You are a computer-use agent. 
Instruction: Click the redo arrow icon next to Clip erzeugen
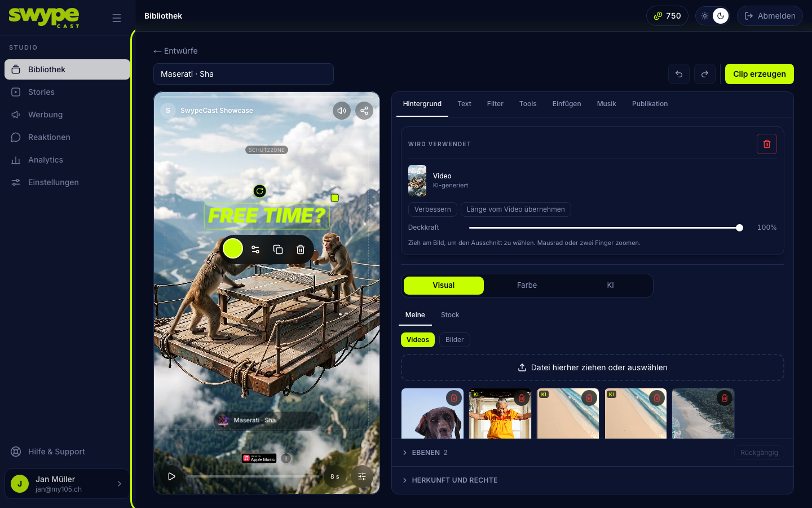point(705,74)
